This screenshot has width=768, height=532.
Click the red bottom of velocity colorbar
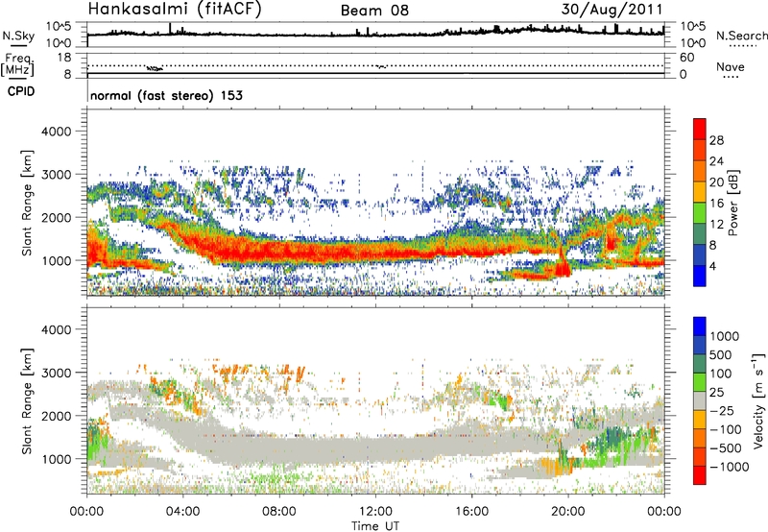pos(700,475)
